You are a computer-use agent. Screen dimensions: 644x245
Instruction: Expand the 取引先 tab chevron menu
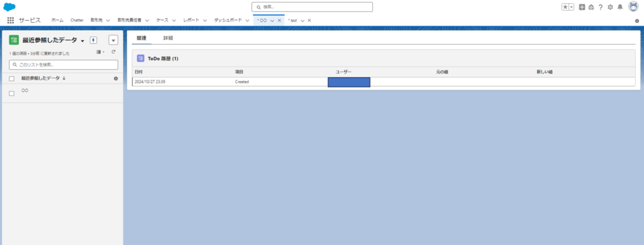click(108, 20)
